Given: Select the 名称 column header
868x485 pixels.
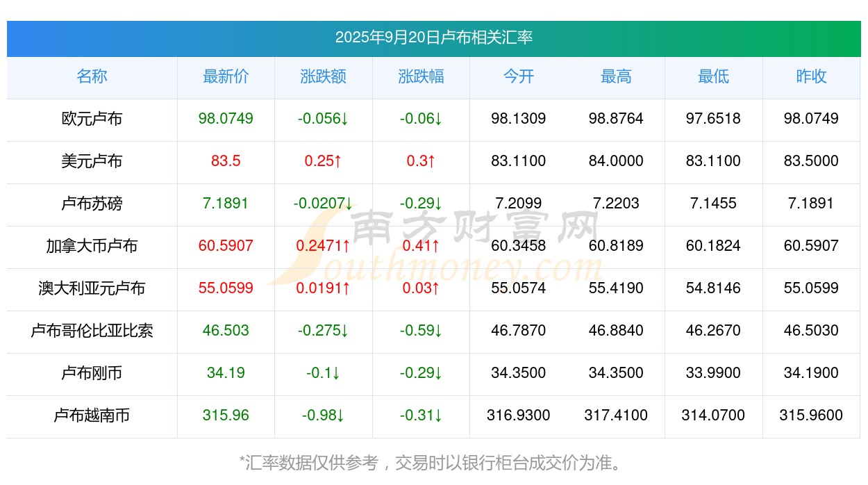Looking at the screenshot, I should click(92, 76).
